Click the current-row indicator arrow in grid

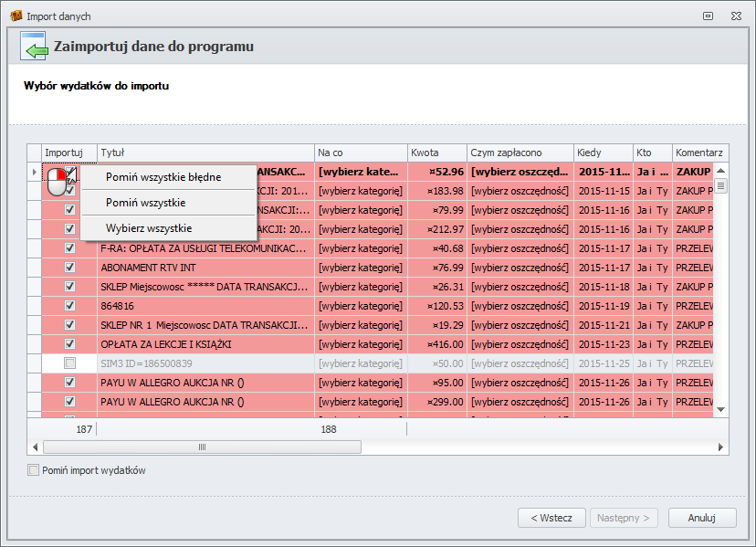pos(35,172)
